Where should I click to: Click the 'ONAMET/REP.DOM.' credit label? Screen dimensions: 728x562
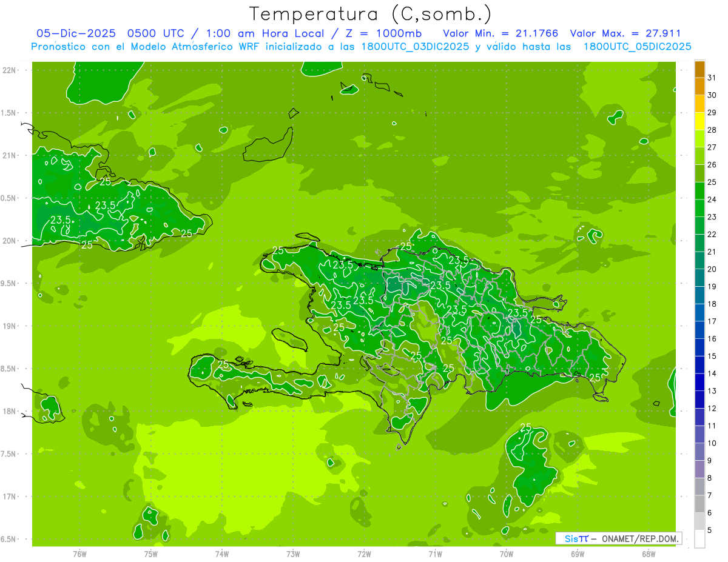pyautogui.click(x=639, y=538)
